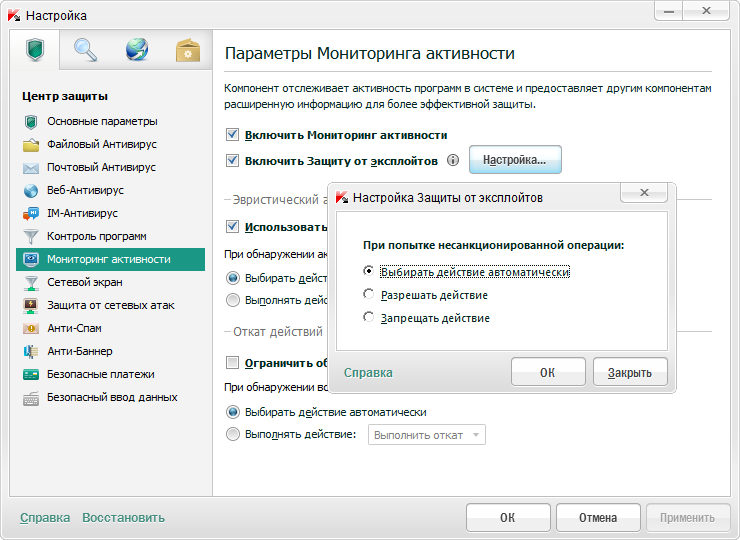Click OK in the exploit protection dialog
Image resolution: width=740 pixels, height=540 pixels.
548,372
